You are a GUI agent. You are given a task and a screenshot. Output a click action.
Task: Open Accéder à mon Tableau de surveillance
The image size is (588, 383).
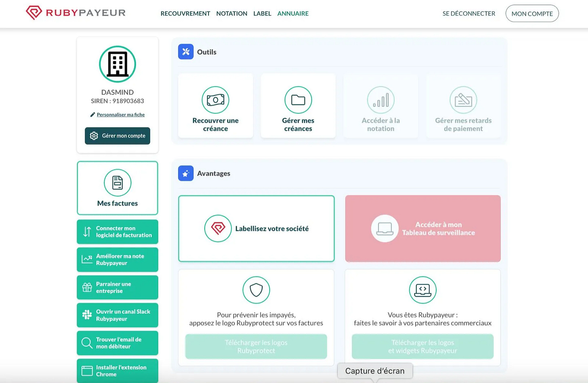423,228
